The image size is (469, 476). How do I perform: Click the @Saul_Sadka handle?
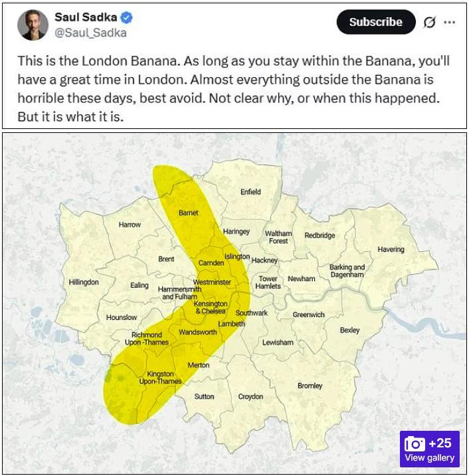coord(90,33)
